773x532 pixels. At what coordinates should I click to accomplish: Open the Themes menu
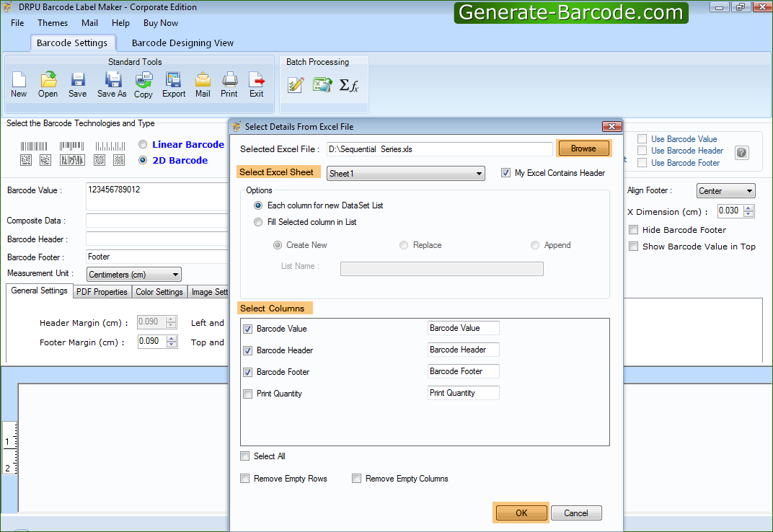click(x=52, y=22)
